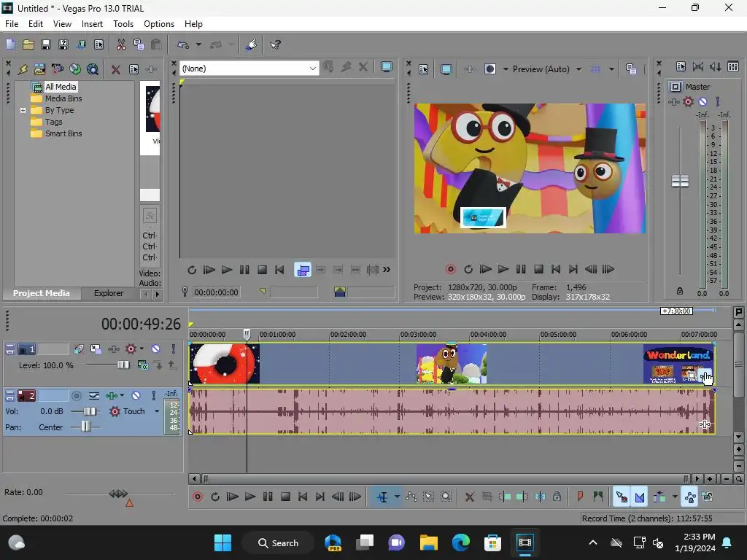Click the Trimmer timecode field 00:00:00:00

pos(216,292)
